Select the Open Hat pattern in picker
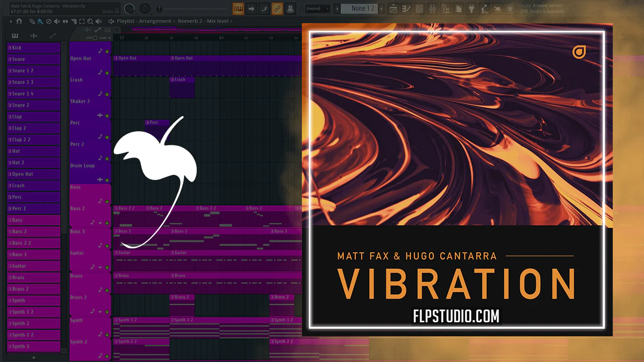The image size is (644, 362). pyautogui.click(x=34, y=174)
